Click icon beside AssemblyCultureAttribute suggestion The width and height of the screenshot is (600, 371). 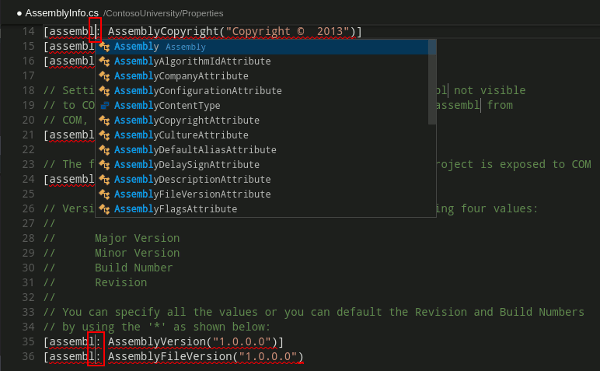pos(104,135)
